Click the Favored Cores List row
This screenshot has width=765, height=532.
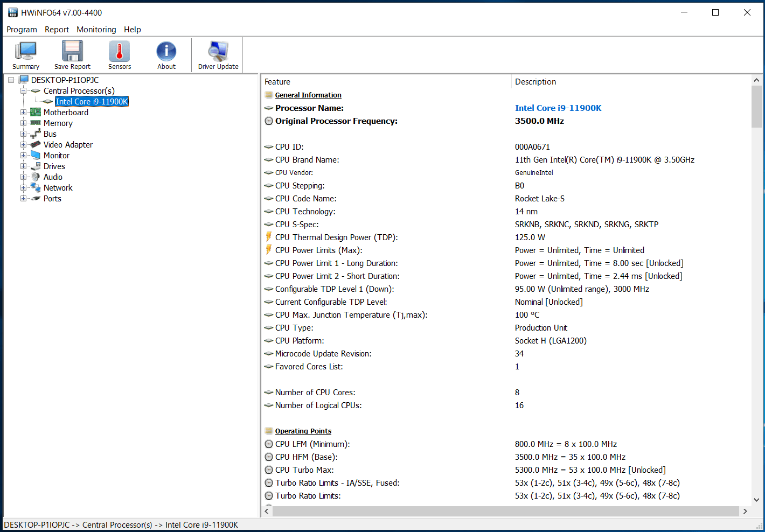point(506,366)
